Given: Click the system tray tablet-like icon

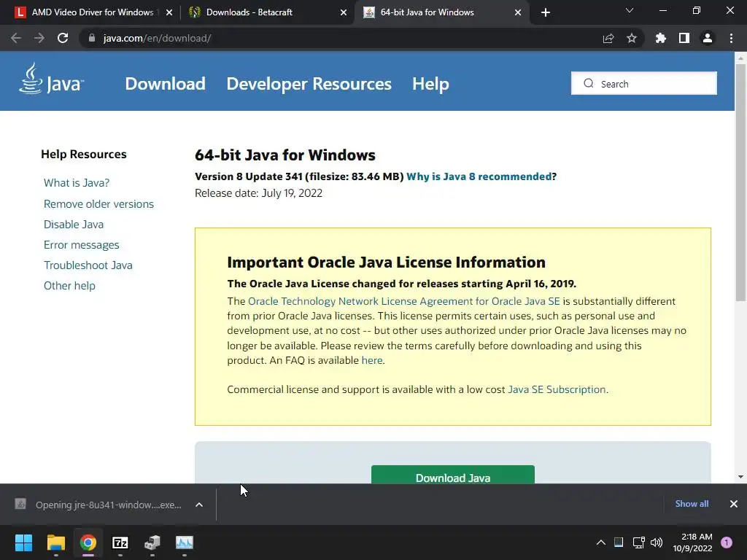Looking at the screenshot, I should pos(619,542).
